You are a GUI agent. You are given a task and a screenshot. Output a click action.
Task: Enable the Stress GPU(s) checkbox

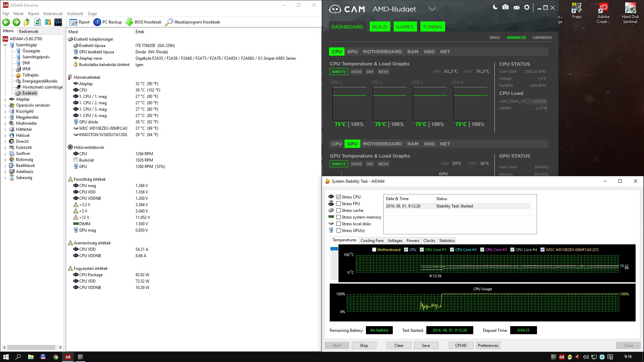[339, 231]
